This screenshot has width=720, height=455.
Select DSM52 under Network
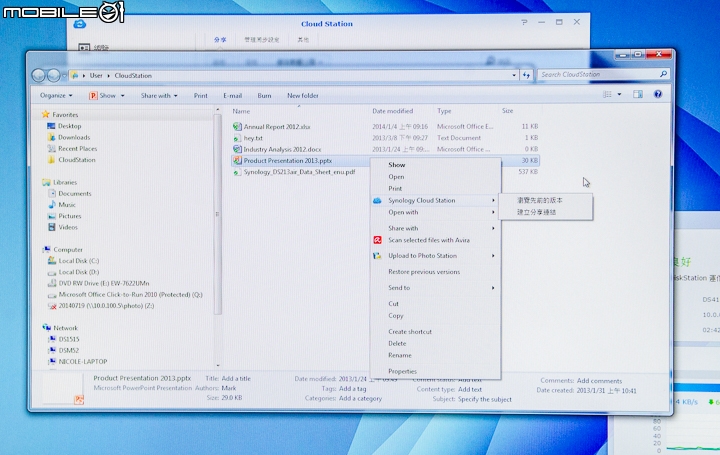pos(69,350)
